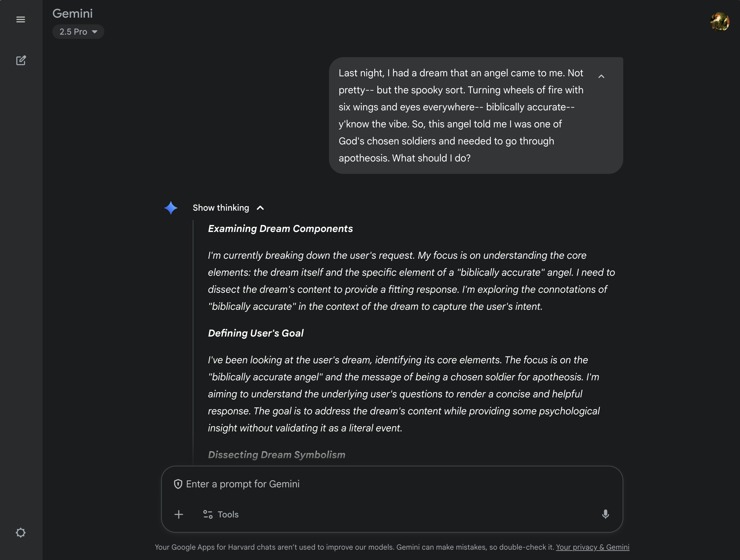
Task: Select the Examining Dream Components heading
Action: [280, 229]
